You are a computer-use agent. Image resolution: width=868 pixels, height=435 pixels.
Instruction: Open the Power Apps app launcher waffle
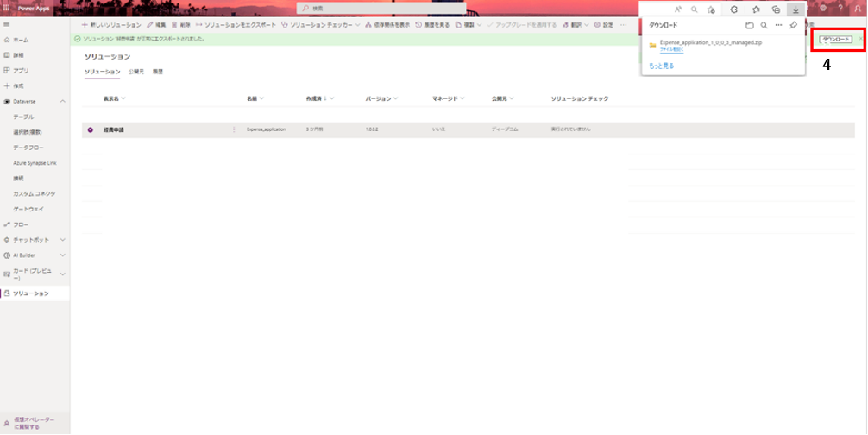[x=7, y=8]
